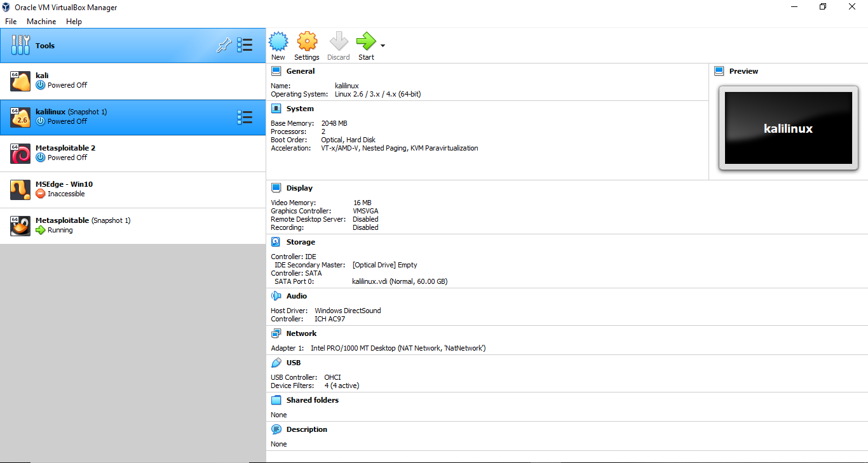Open General settings via heading link

click(301, 71)
